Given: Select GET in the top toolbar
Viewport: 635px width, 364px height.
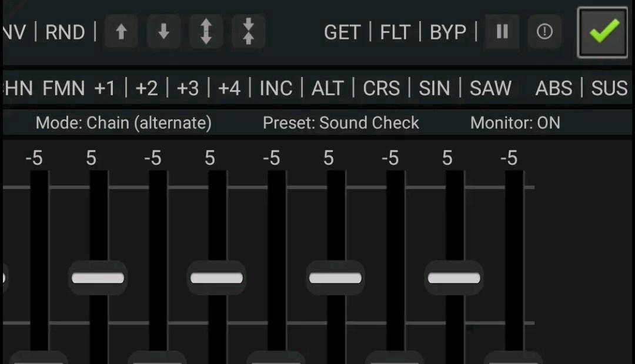Looking at the screenshot, I should point(342,32).
